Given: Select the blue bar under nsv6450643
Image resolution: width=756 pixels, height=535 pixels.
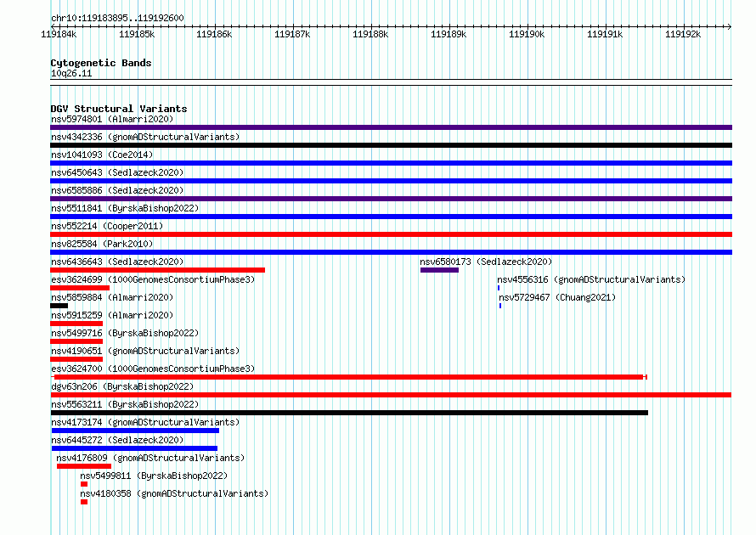Looking at the screenshot, I should pyautogui.click(x=391, y=181).
